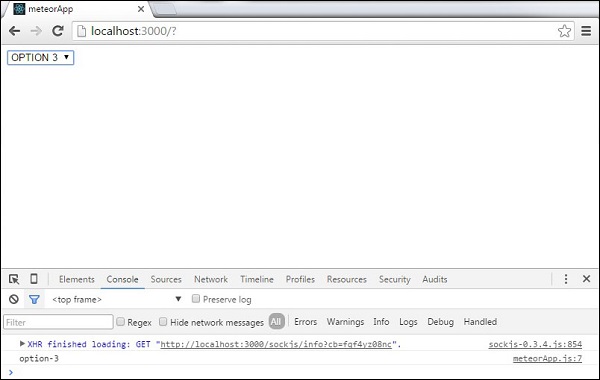Close the DevTools panel

[x=587, y=279]
